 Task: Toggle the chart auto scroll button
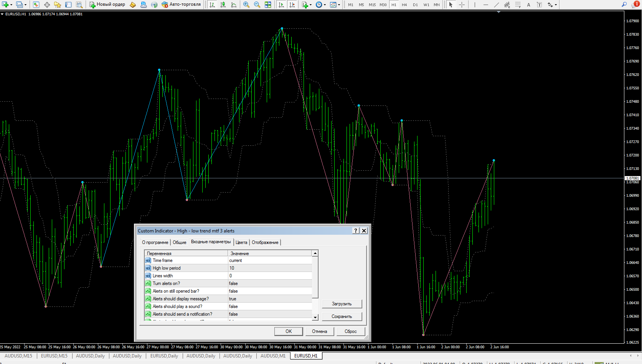pos(281,5)
